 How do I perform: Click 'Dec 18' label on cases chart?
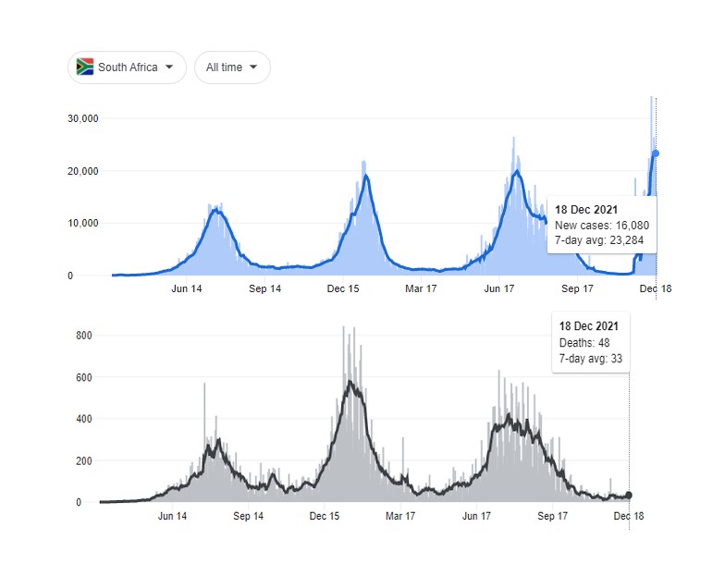click(x=655, y=288)
